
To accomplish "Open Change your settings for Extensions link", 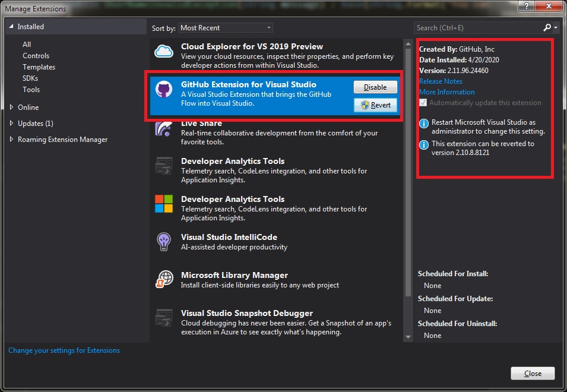I will coord(64,350).
